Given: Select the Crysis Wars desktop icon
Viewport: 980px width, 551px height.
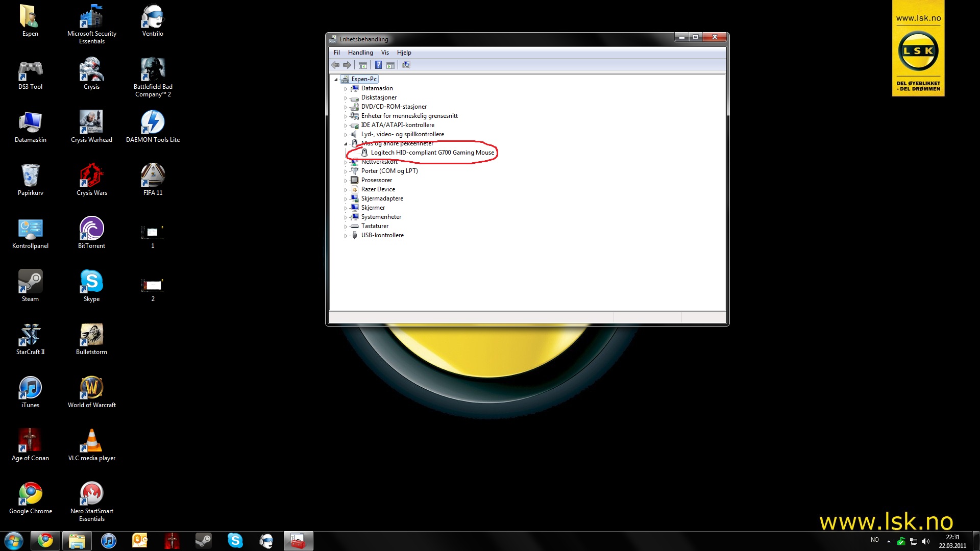Looking at the screenshot, I should (x=92, y=180).
